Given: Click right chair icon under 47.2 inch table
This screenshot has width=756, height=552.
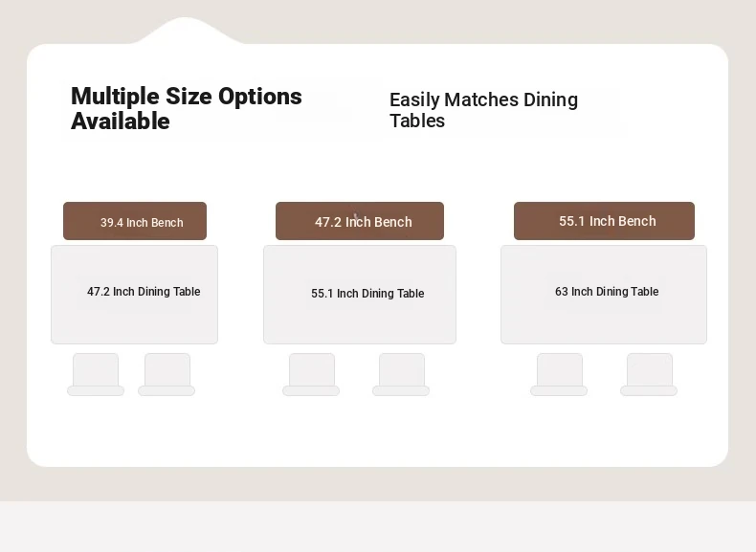Looking at the screenshot, I should click(x=167, y=375).
